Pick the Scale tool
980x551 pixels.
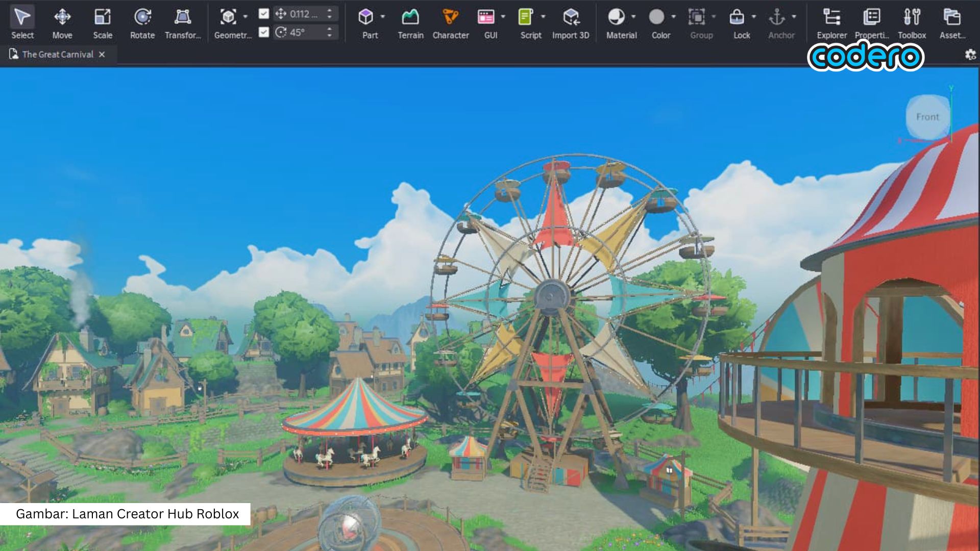coord(103,22)
